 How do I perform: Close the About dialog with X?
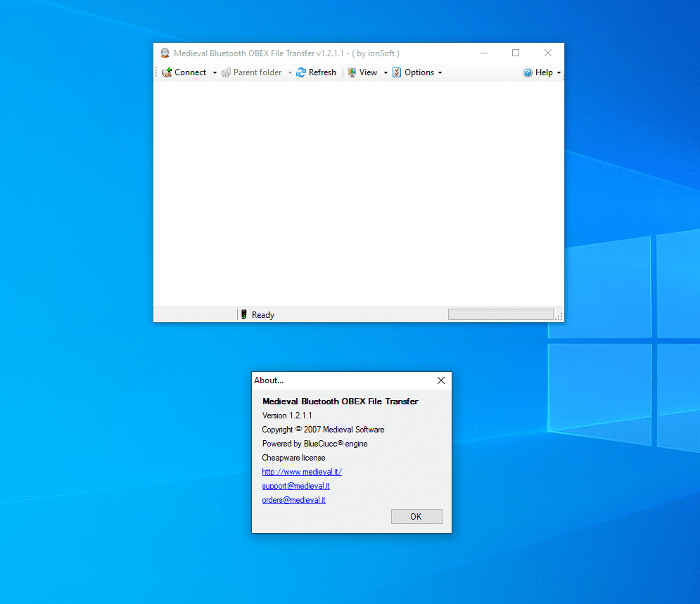(441, 380)
